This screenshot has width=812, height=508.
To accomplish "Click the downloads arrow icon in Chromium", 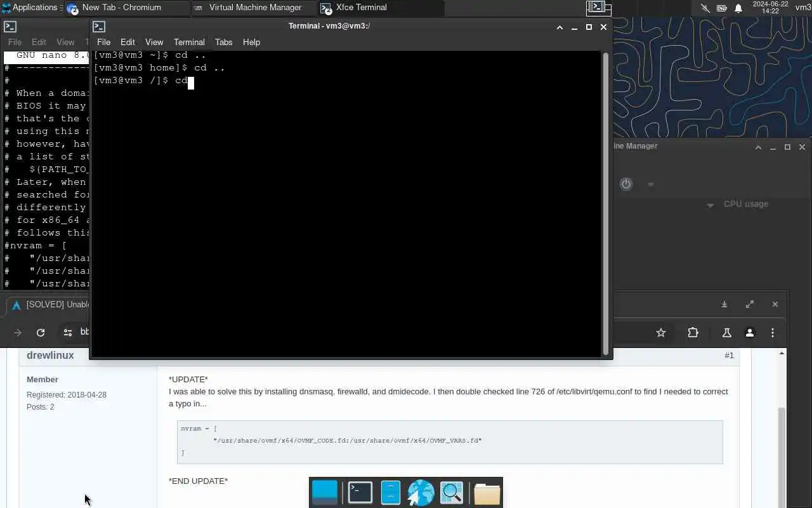I will (x=724, y=305).
